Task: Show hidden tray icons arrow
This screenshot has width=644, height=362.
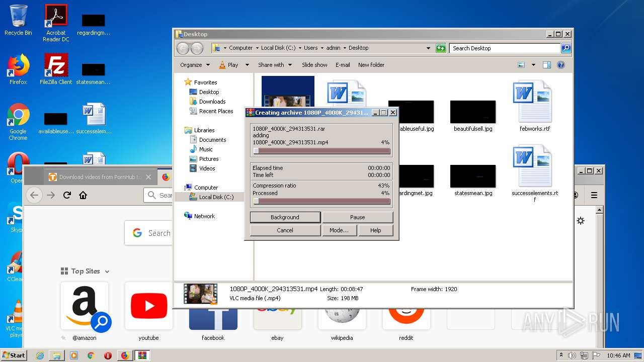Action: pos(561,355)
